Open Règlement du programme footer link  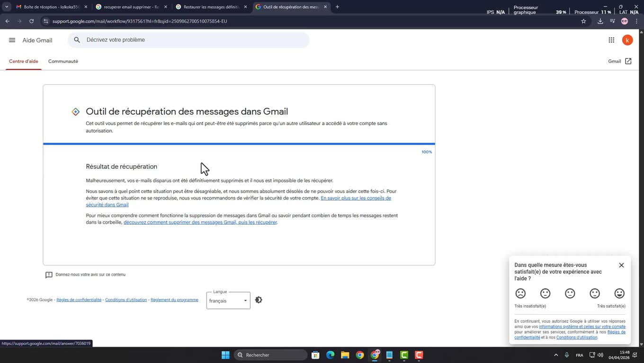tap(174, 300)
